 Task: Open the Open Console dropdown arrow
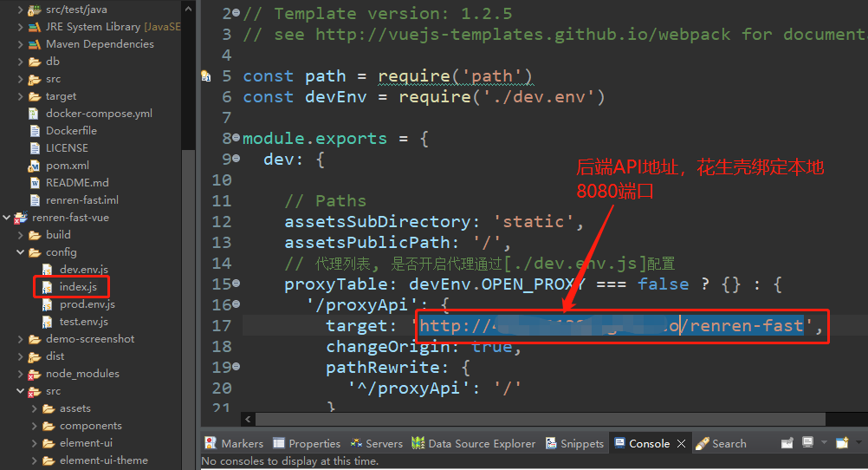tap(858, 442)
